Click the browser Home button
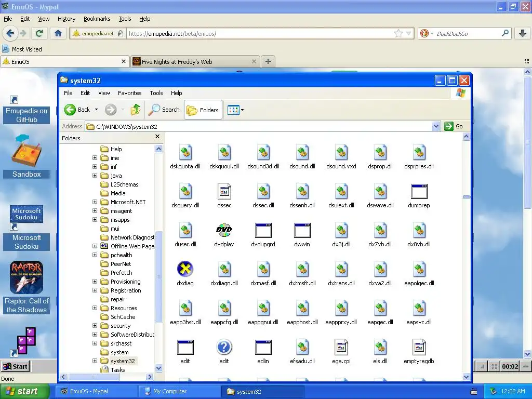The width and height of the screenshot is (532, 399). [x=58, y=33]
